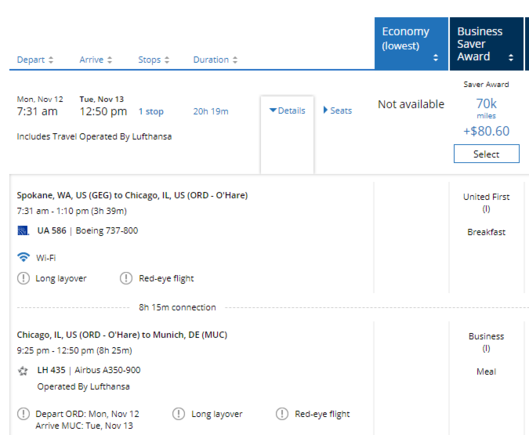Sort flights by Duration
Screen dimensions: 529x435
click(x=215, y=60)
